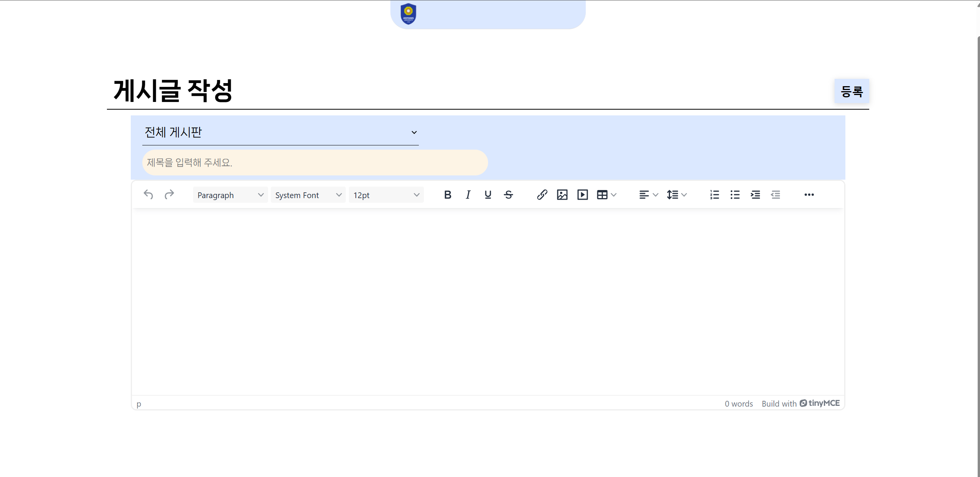Open the System Font menu
The height and width of the screenshot is (477, 980).
[308, 195]
